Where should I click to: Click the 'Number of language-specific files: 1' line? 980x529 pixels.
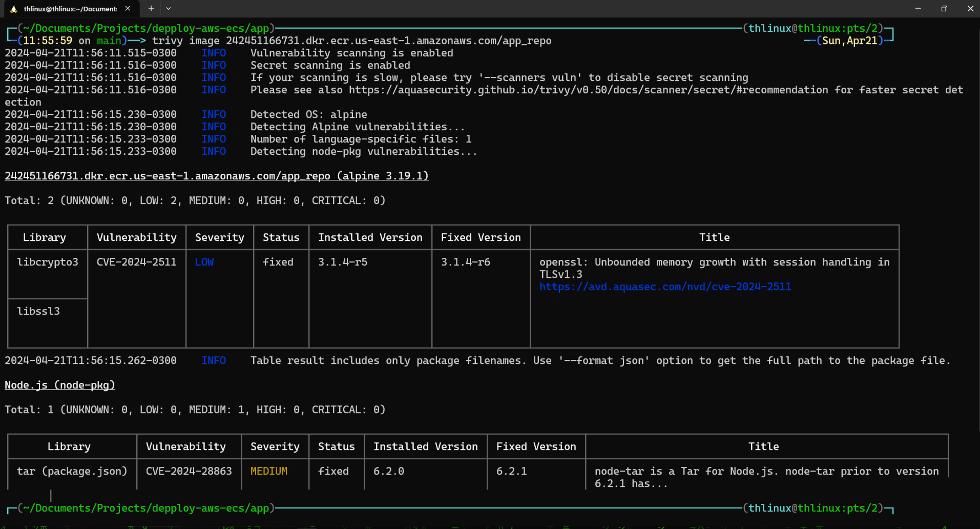click(x=361, y=139)
